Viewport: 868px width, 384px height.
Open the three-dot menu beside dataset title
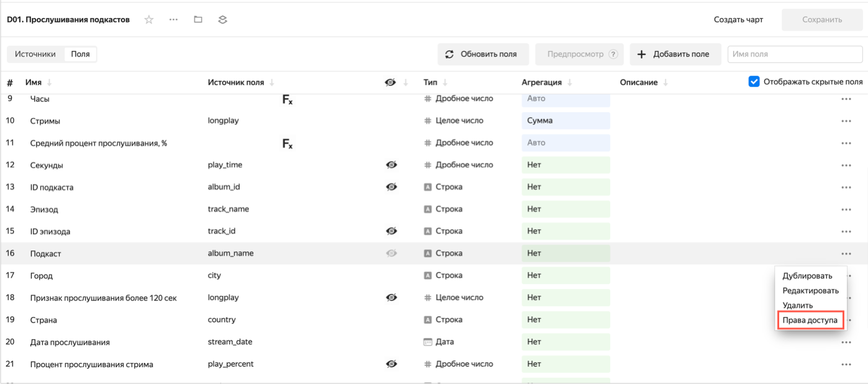[174, 20]
